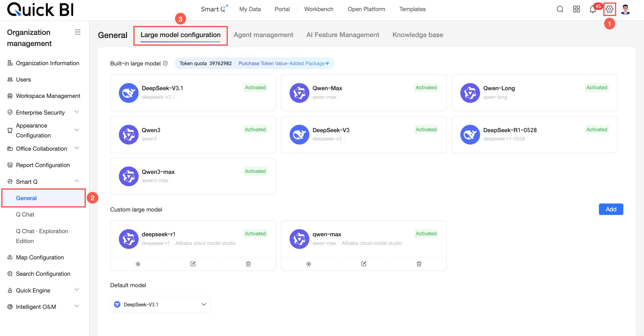Click the 'qwen-long' model identifier

(495, 97)
